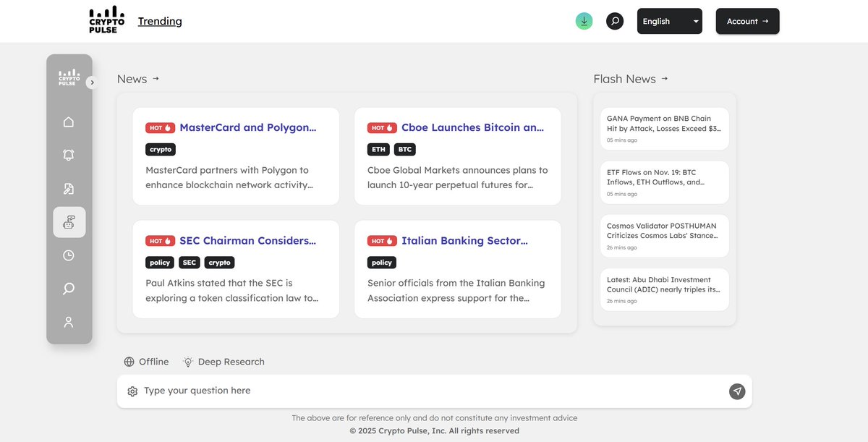Open profile via sidebar person icon
Image resolution: width=868 pixels, height=442 pixels.
[69, 322]
